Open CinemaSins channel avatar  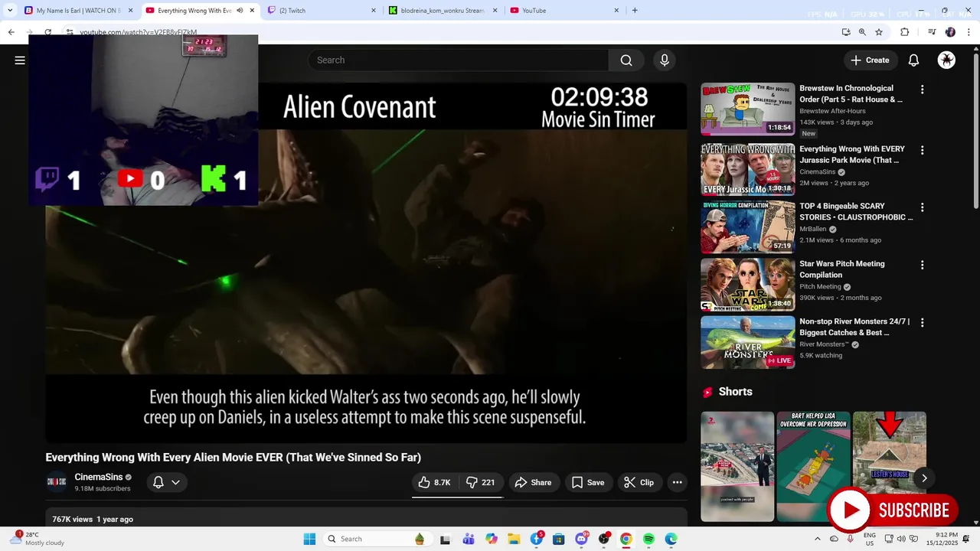pos(57,482)
